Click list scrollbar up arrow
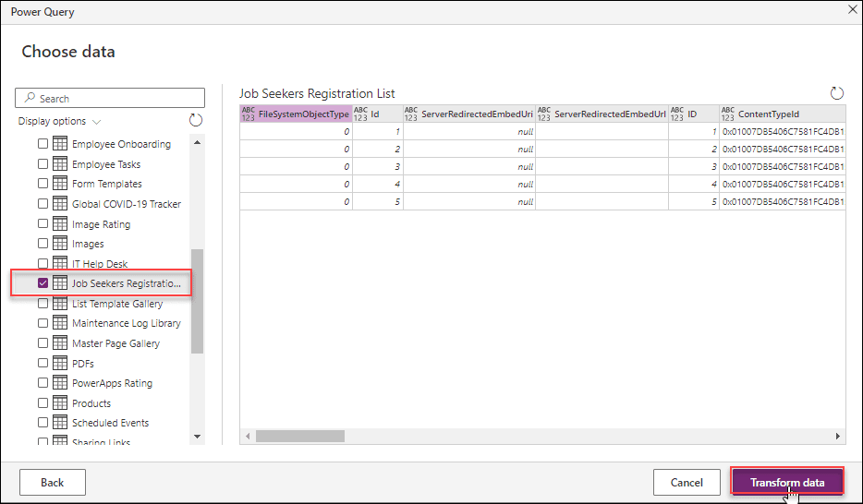 (197, 142)
